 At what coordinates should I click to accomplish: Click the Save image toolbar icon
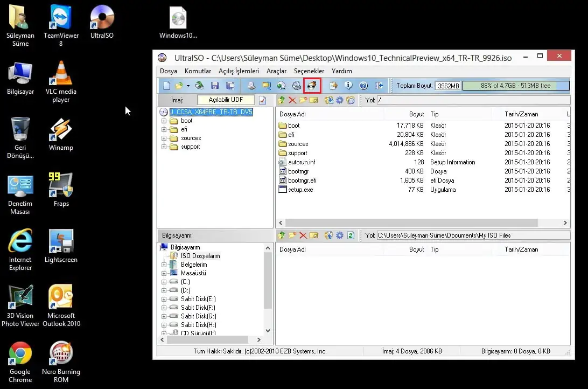[214, 85]
